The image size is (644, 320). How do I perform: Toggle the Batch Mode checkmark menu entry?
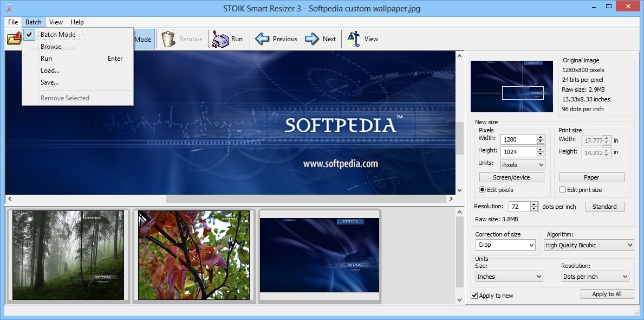pos(77,35)
